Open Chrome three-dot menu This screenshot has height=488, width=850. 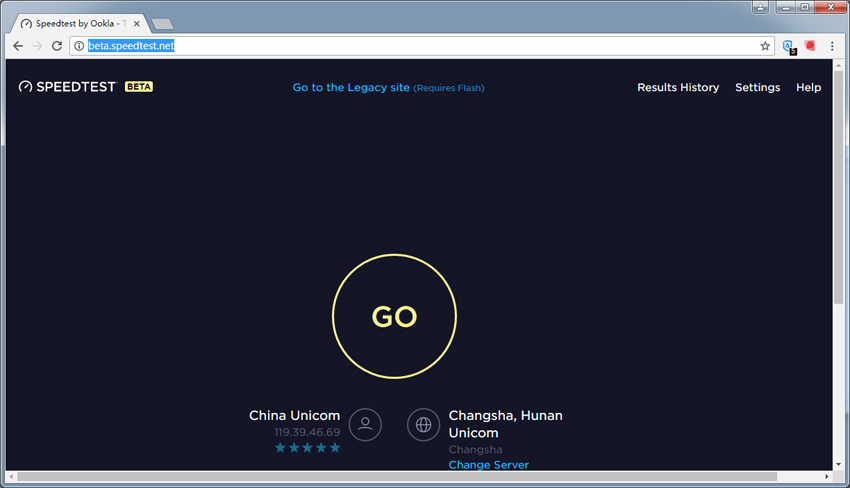pos(832,46)
